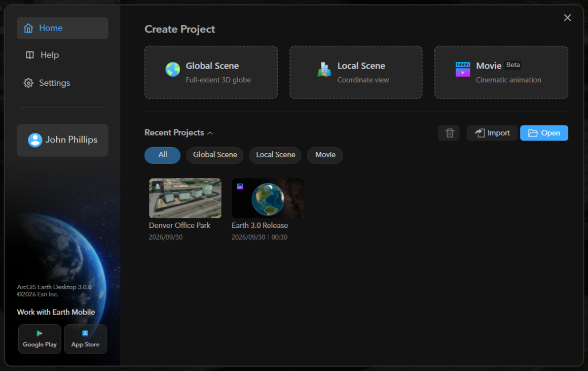Delete projects with the trash icon

click(449, 133)
